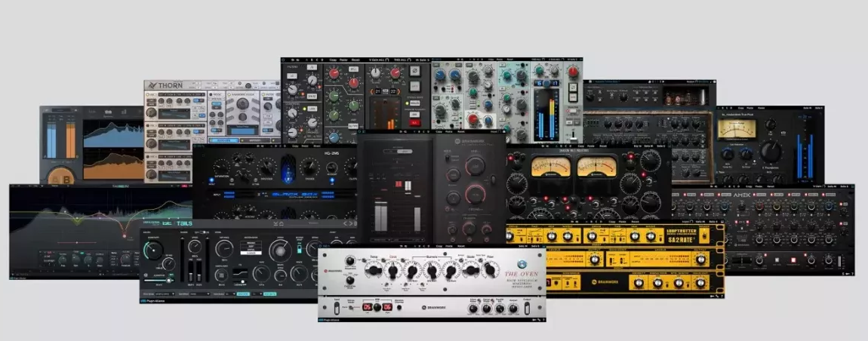Click Paste in the first channel strip toolbar
This screenshot has height=341, width=868.
[343, 60]
